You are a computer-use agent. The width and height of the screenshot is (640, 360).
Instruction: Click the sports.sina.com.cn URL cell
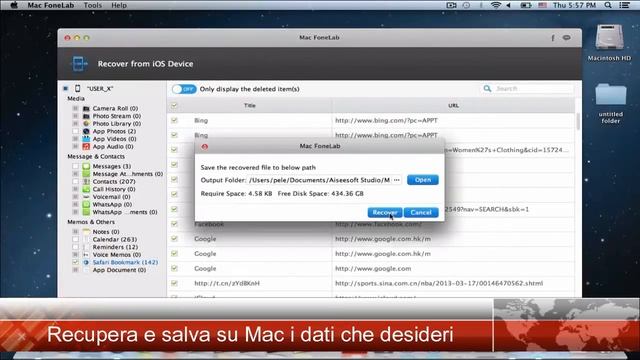point(439,283)
